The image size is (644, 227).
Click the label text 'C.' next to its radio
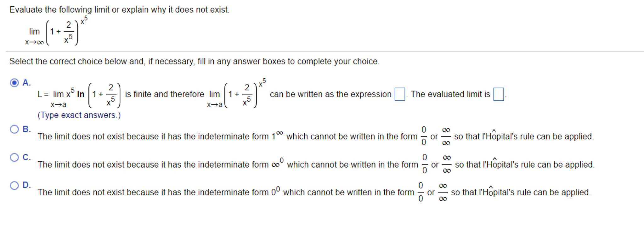26,157
